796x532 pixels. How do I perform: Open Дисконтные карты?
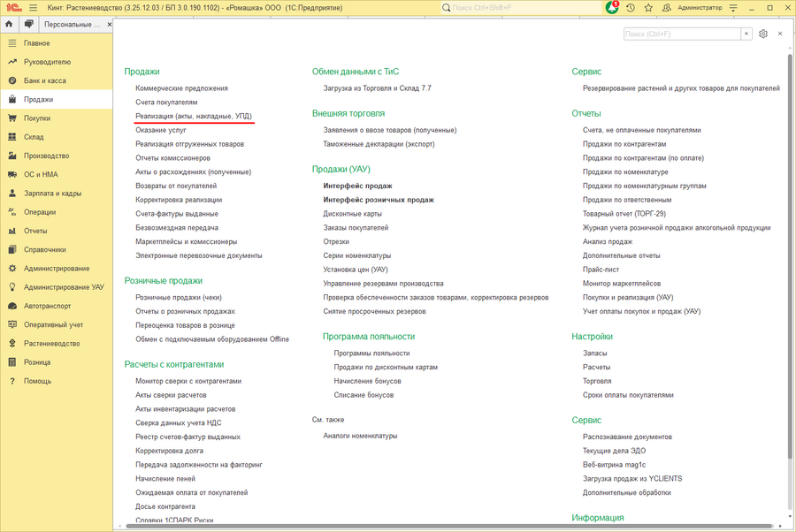(x=352, y=214)
